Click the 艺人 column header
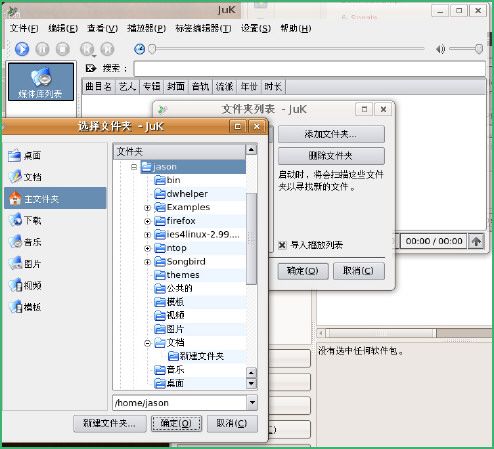This screenshot has height=449, width=494. pos(128,87)
